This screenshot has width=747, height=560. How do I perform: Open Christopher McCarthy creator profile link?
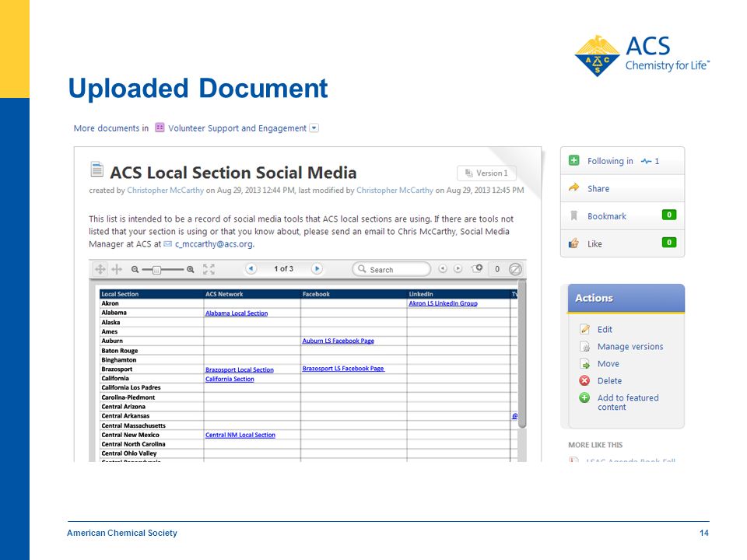165,190
